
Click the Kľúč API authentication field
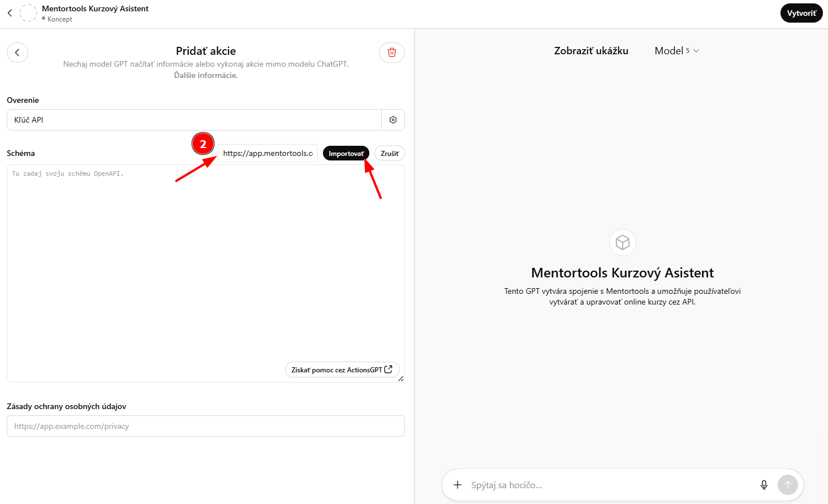click(194, 120)
